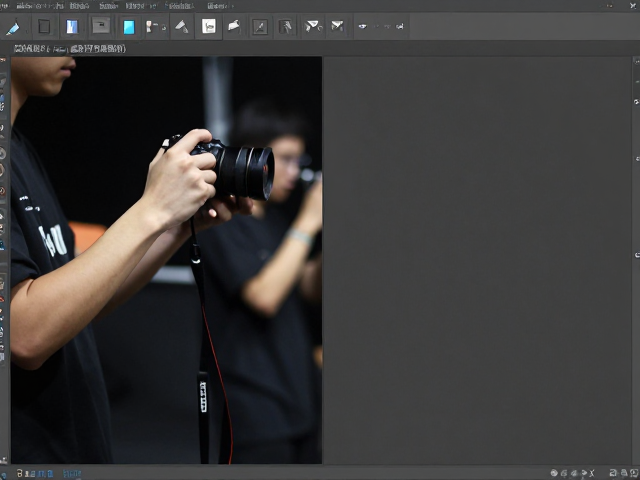Image resolution: width=640 pixels, height=480 pixels.
Task: Click the eye icon in the toolbar
Action: pyautogui.click(x=362, y=27)
